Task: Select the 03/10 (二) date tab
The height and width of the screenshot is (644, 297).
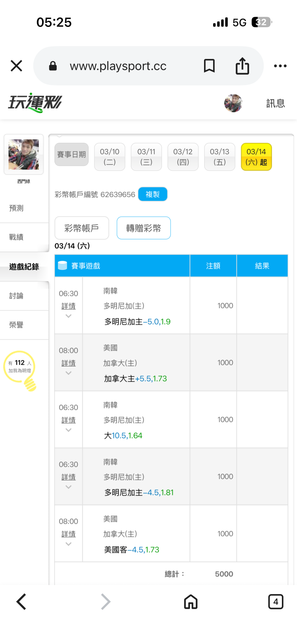Action: pyautogui.click(x=109, y=157)
